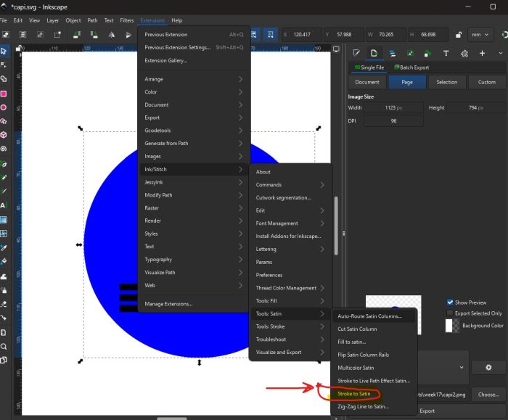This screenshot has height=420, width=508.
Task: Switch to Batch Export tab
Action: click(x=411, y=67)
